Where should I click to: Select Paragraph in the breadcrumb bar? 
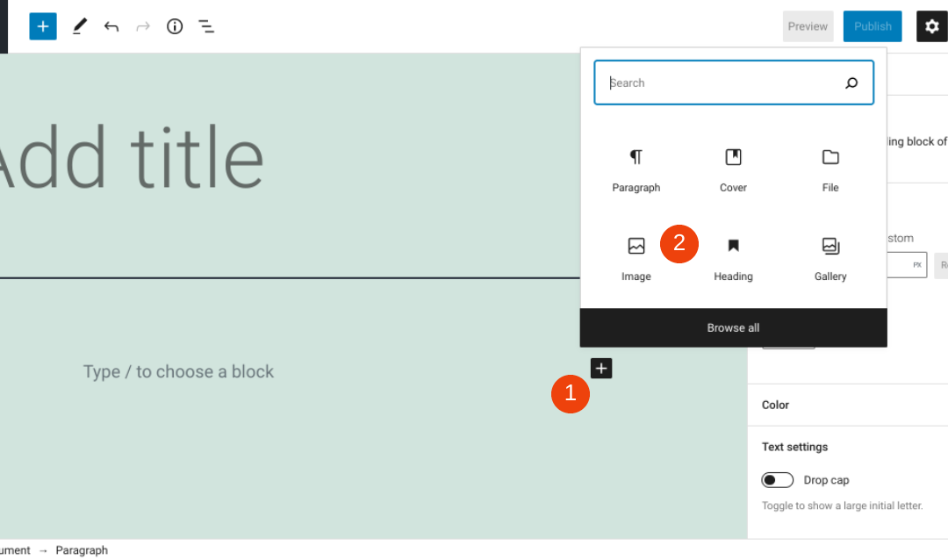[82, 550]
